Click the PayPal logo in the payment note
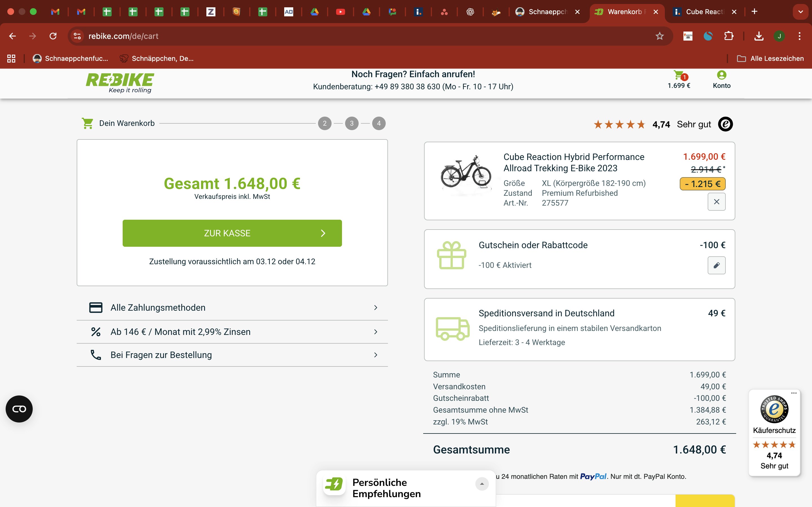This screenshot has height=507, width=812. (594, 476)
